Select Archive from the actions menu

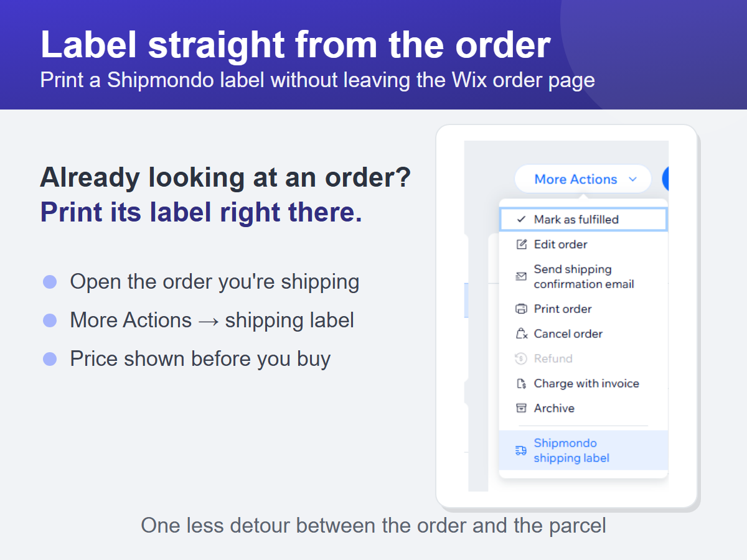583,409
